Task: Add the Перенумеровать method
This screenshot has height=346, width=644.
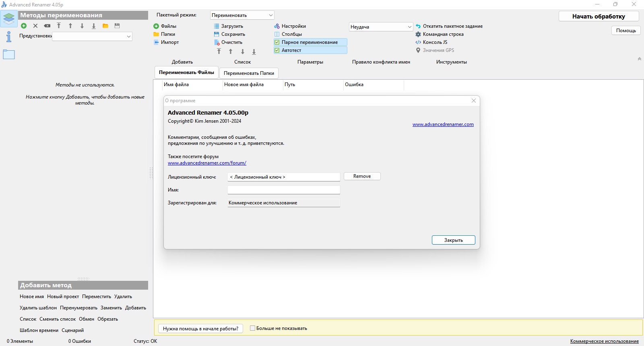Action: click(78, 308)
